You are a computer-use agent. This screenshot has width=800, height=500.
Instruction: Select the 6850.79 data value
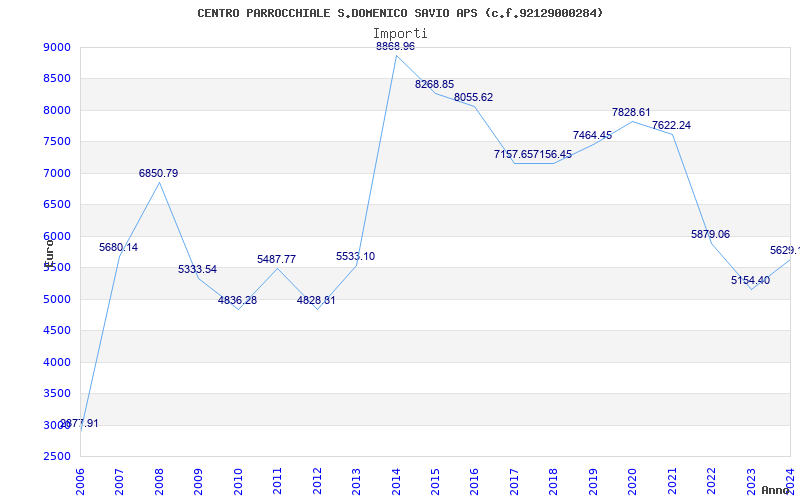pos(159,173)
